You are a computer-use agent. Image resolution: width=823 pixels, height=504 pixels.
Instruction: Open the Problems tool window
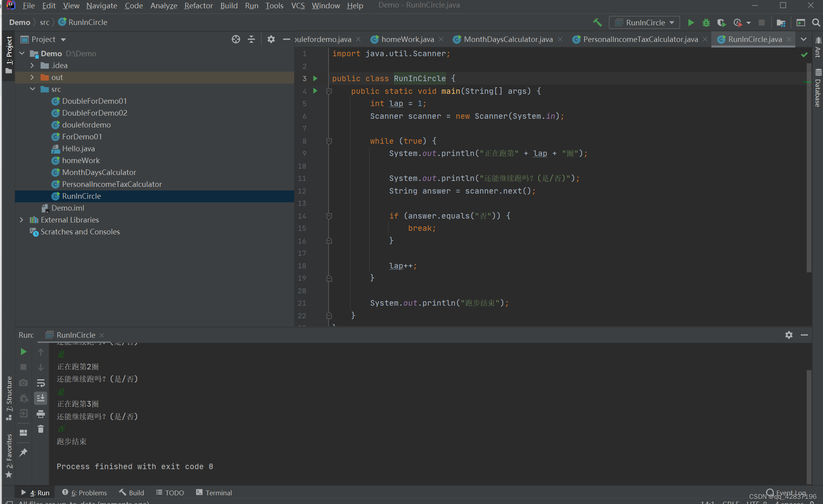tap(85, 493)
